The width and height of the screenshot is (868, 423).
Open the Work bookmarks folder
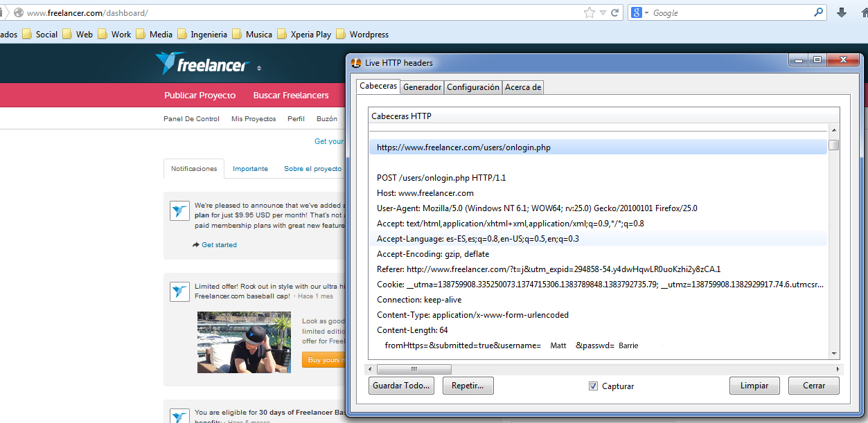point(114,34)
